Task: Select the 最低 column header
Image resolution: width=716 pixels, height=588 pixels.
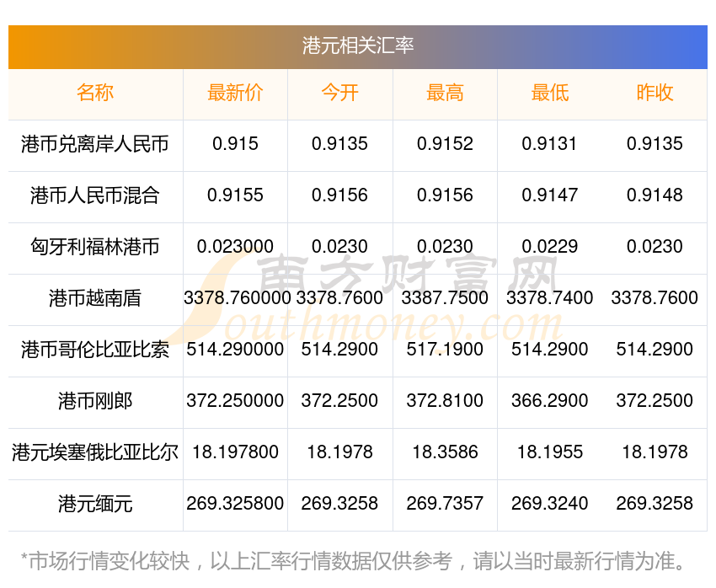Action: [550, 93]
